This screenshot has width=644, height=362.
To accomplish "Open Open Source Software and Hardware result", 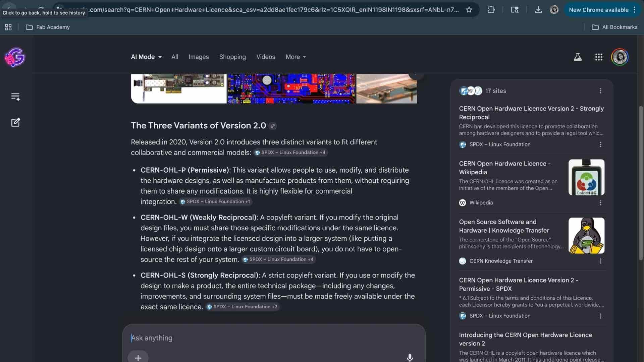I will pyautogui.click(x=504, y=226).
